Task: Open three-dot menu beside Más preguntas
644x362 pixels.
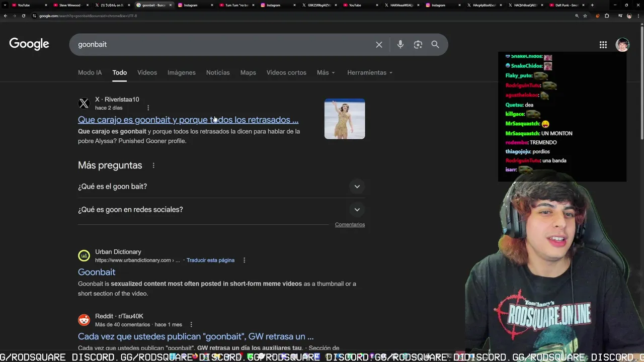Action: [x=153, y=165]
